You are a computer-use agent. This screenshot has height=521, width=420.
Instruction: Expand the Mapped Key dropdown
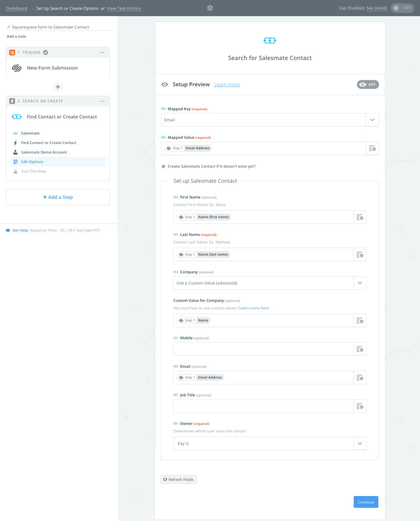point(372,120)
